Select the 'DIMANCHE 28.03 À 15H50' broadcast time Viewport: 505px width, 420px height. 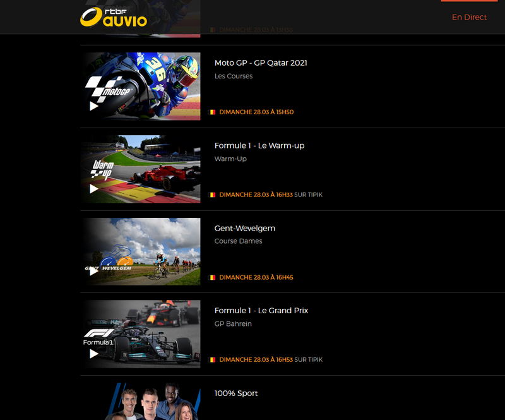pyautogui.click(x=256, y=112)
